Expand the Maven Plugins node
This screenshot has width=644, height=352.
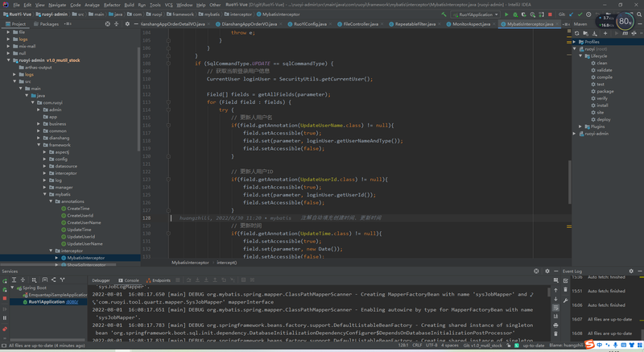(580, 126)
